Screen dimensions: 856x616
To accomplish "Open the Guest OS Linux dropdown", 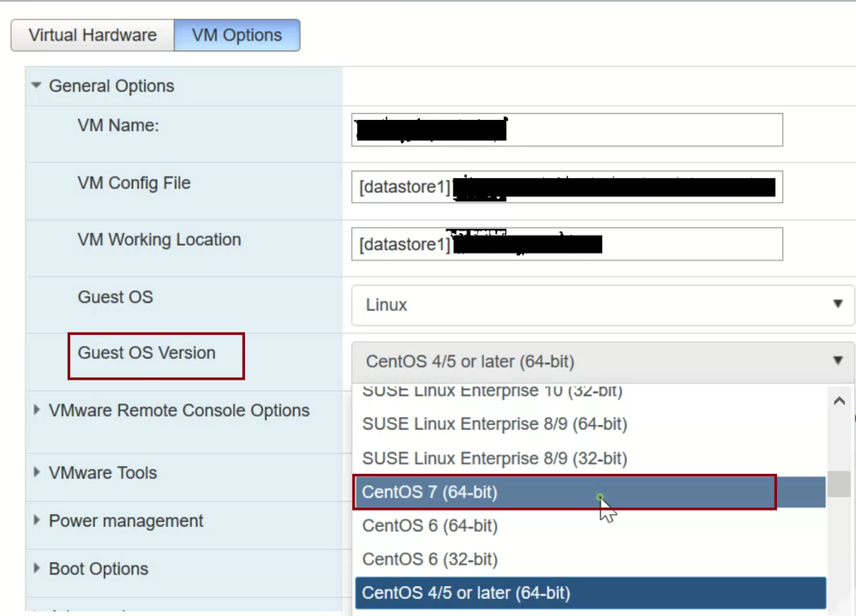I will point(602,305).
